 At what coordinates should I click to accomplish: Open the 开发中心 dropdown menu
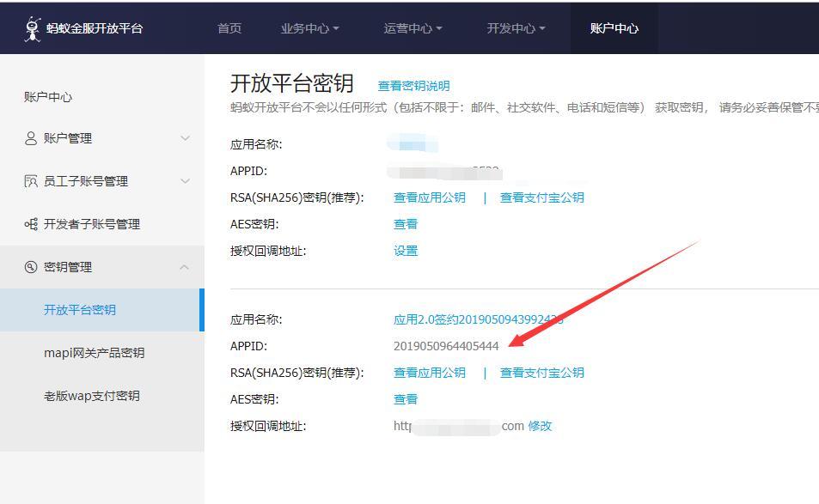click(516, 28)
